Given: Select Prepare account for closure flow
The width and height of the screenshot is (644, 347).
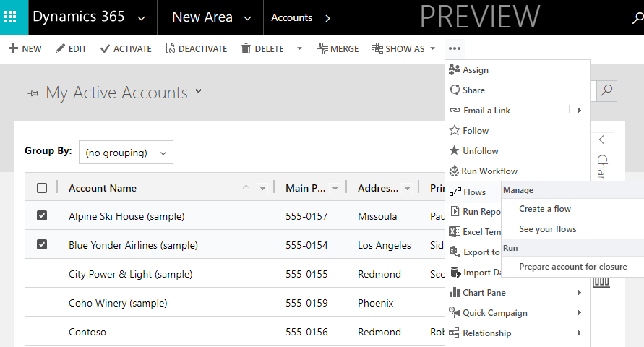Looking at the screenshot, I should click(572, 267).
